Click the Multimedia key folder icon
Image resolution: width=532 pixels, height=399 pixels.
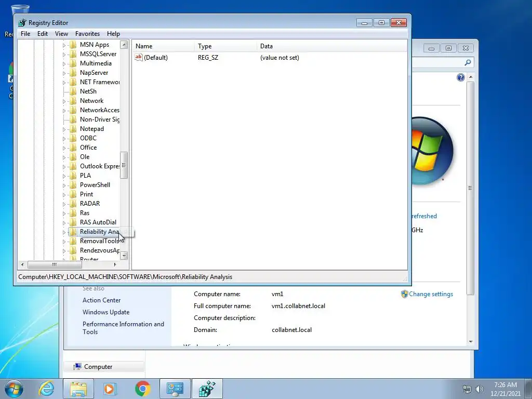(x=73, y=63)
